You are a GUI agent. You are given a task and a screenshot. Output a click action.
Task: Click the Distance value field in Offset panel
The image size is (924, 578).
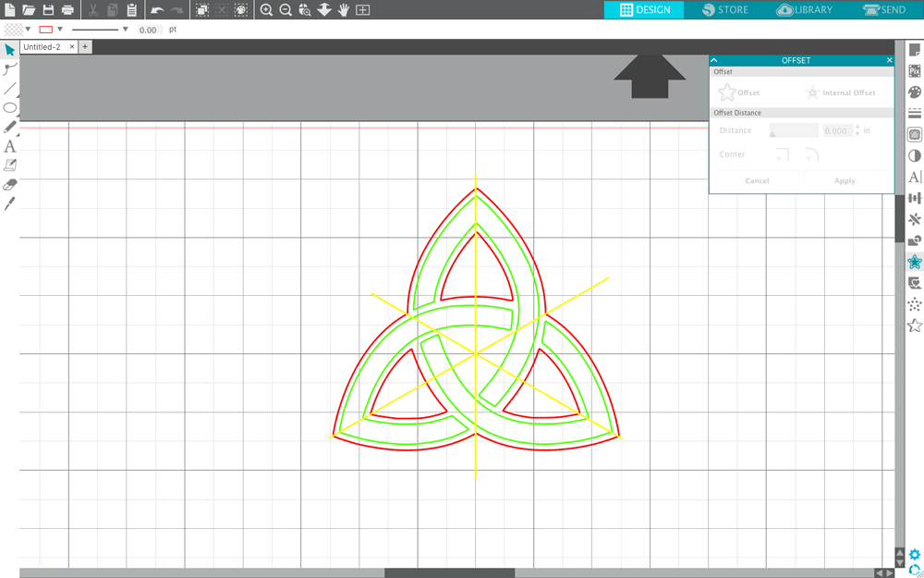[x=836, y=131]
